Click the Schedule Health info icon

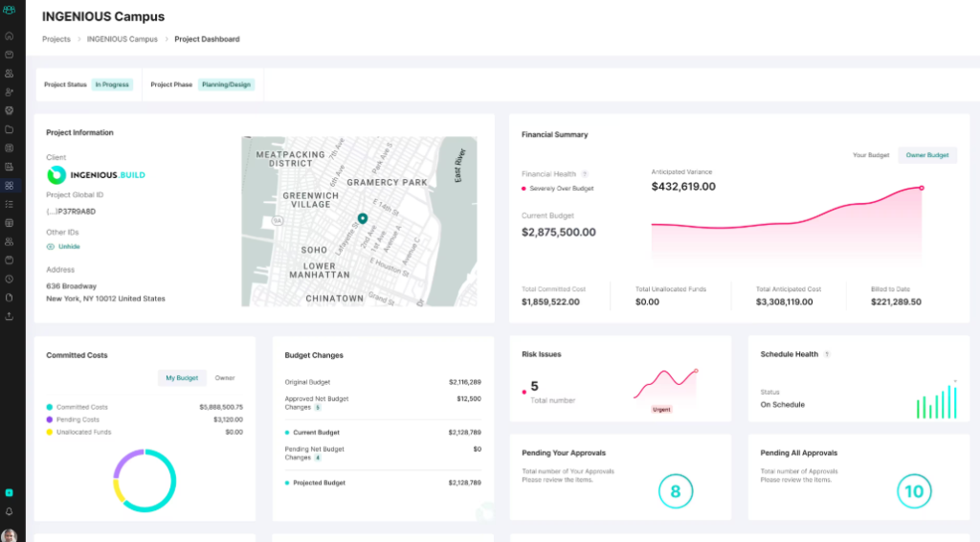(x=827, y=354)
